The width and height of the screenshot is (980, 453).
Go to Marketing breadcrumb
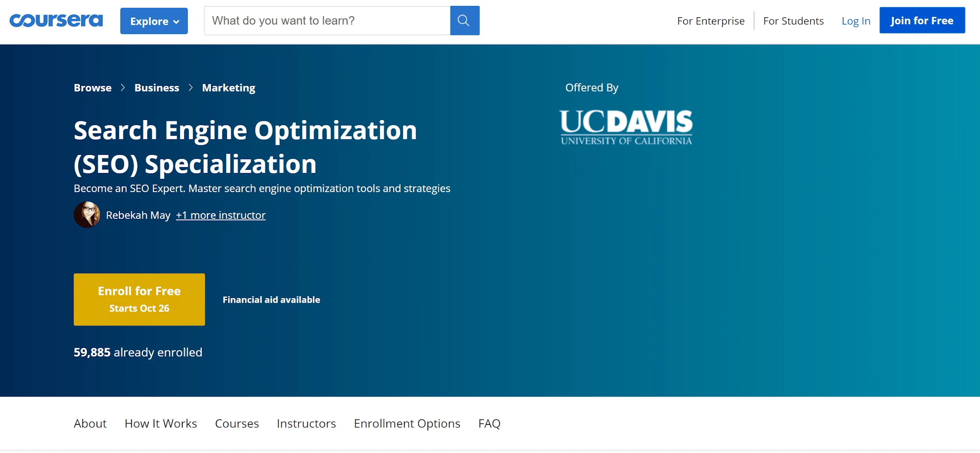click(x=229, y=88)
